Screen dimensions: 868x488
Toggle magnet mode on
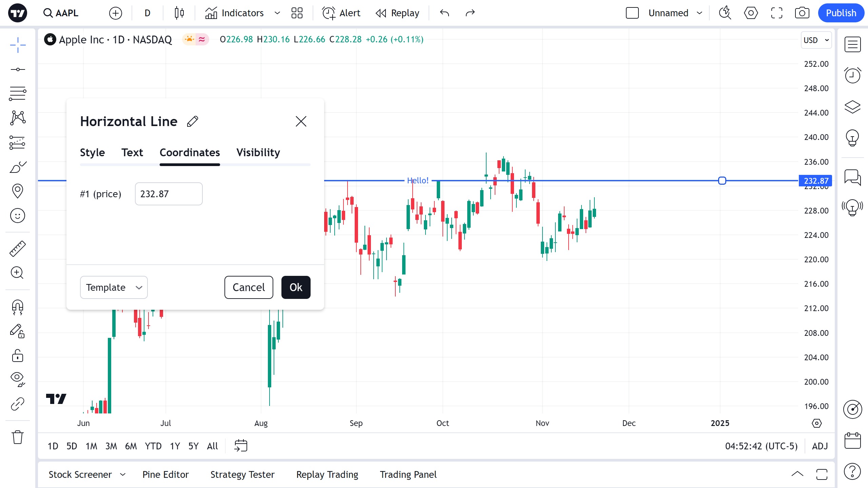pos(18,307)
